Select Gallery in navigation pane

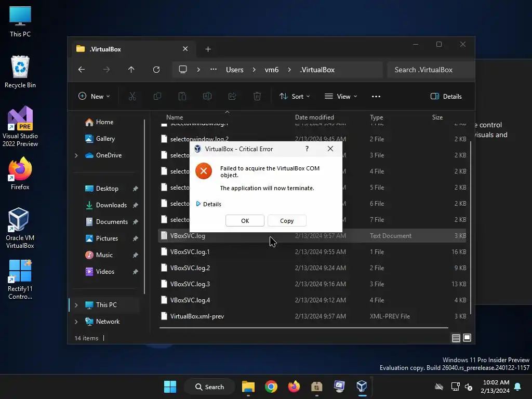tap(105, 138)
